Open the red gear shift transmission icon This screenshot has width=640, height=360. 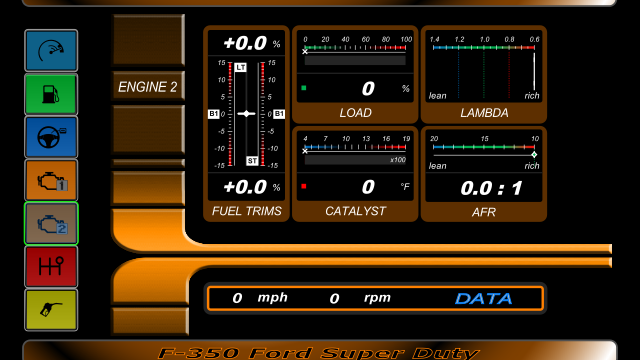[51, 267]
